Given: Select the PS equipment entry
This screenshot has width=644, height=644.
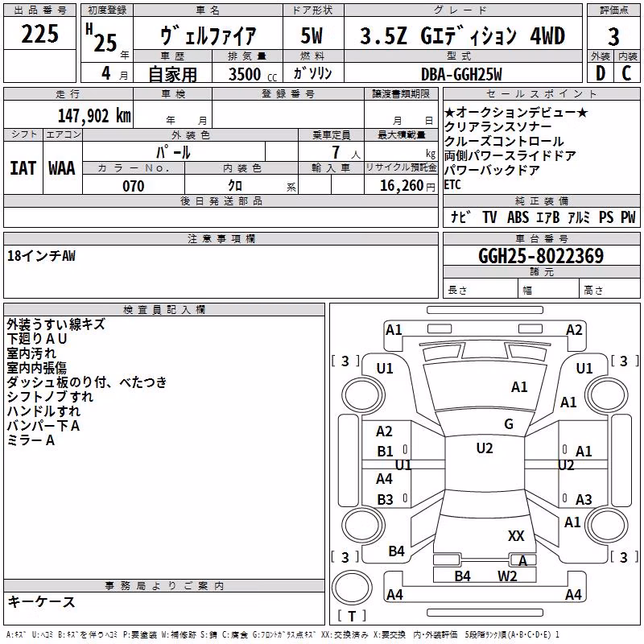Looking at the screenshot, I should coord(606,217).
